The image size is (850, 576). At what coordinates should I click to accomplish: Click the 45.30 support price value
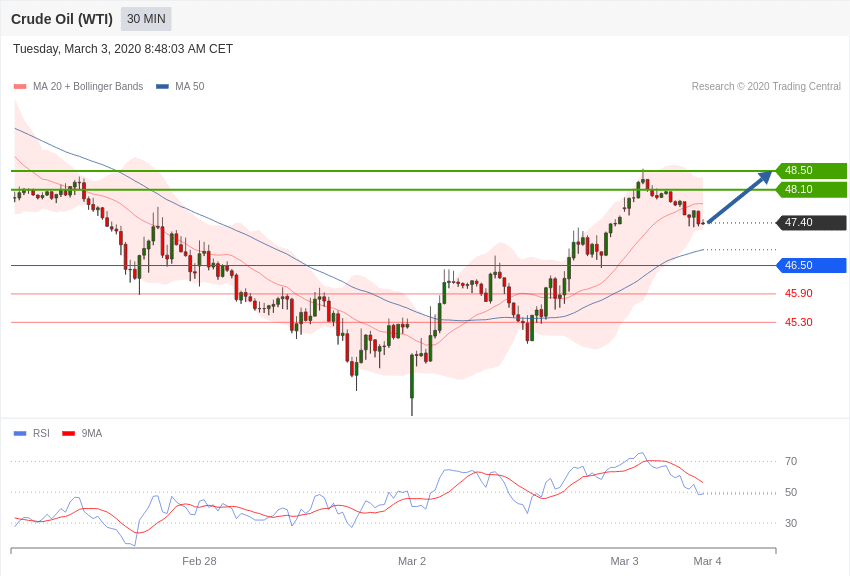tap(799, 322)
